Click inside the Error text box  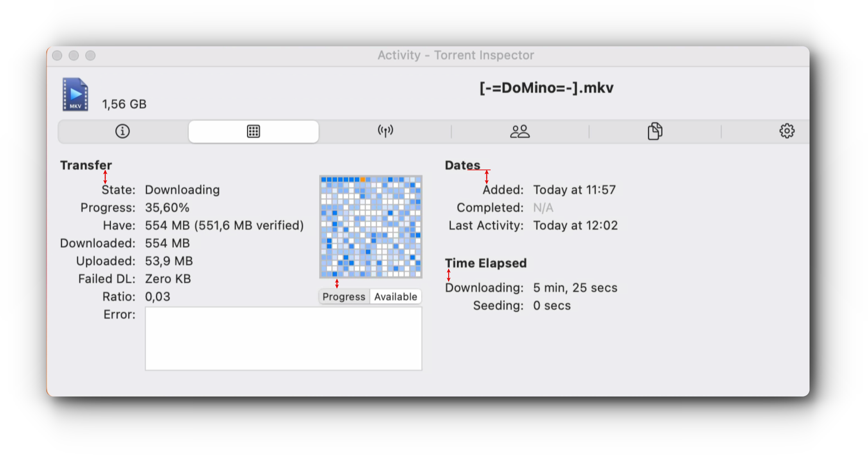pos(283,339)
